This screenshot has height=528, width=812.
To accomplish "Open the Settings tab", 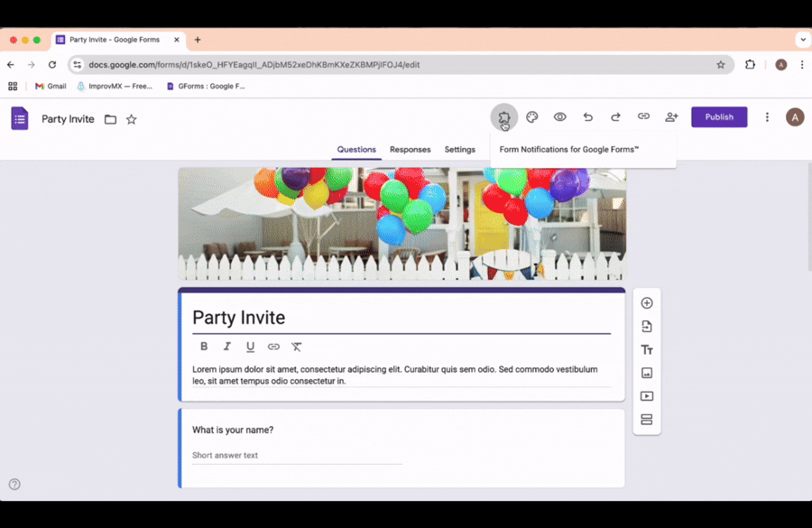I will (460, 149).
